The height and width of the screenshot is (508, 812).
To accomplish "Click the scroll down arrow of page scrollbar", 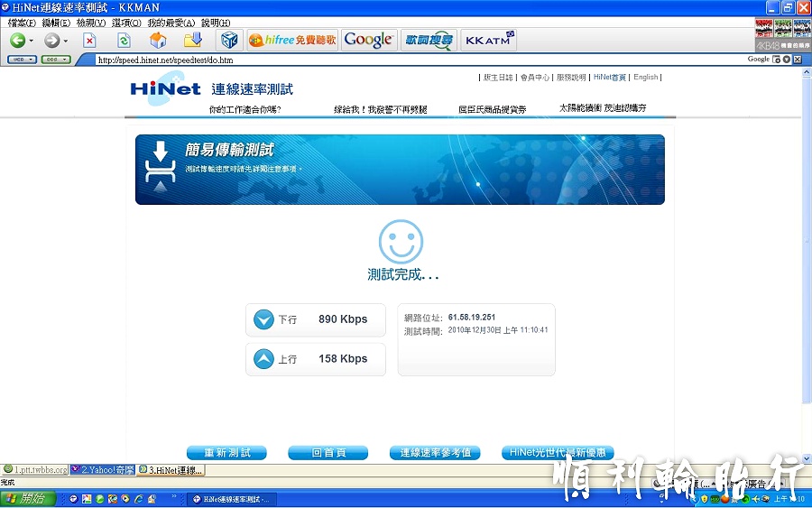I will coord(807,458).
